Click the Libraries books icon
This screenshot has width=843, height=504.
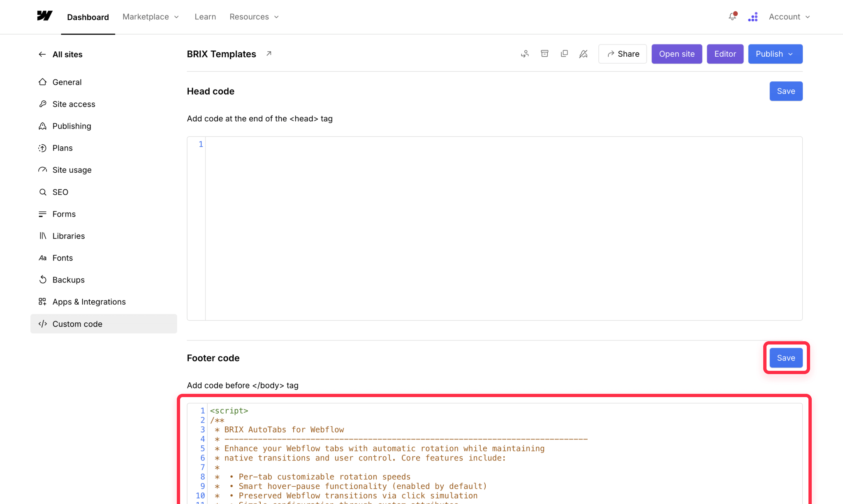[x=42, y=236]
